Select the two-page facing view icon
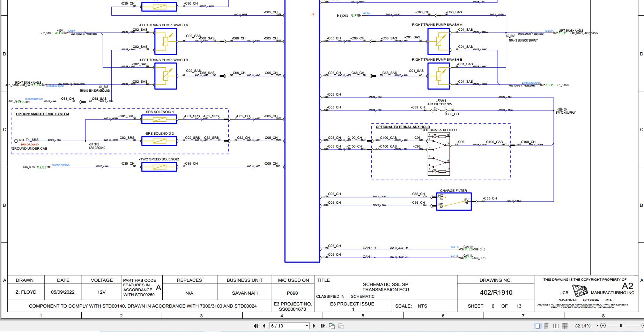644x332 pixels. [555, 326]
